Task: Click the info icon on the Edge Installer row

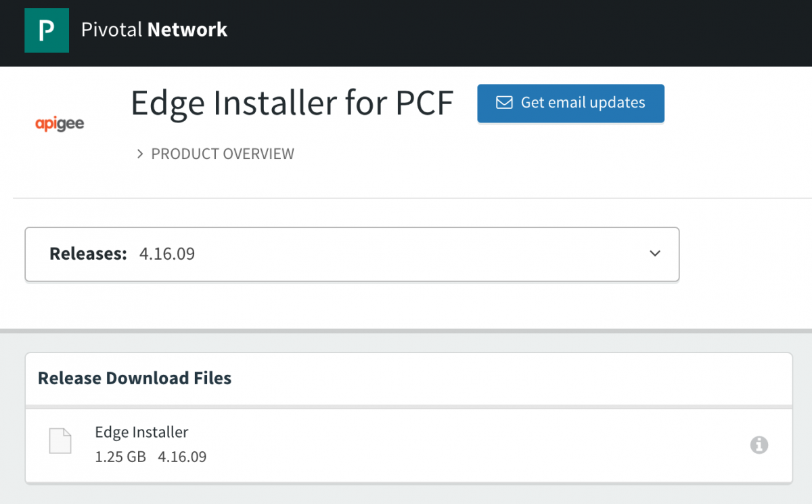Action: pos(759,445)
